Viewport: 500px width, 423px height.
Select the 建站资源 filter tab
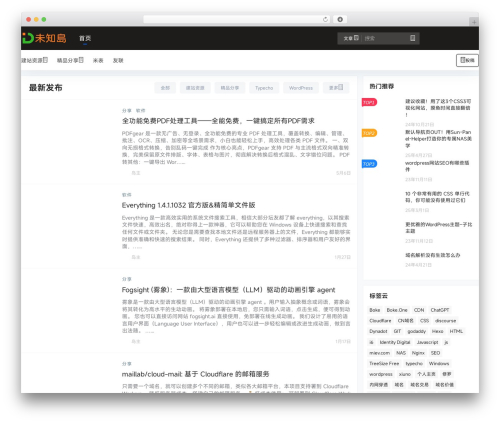pyautogui.click(x=195, y=88)
